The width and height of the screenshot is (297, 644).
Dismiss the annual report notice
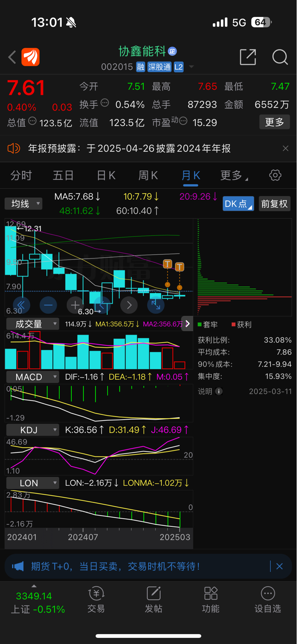[x=285, y=149]
